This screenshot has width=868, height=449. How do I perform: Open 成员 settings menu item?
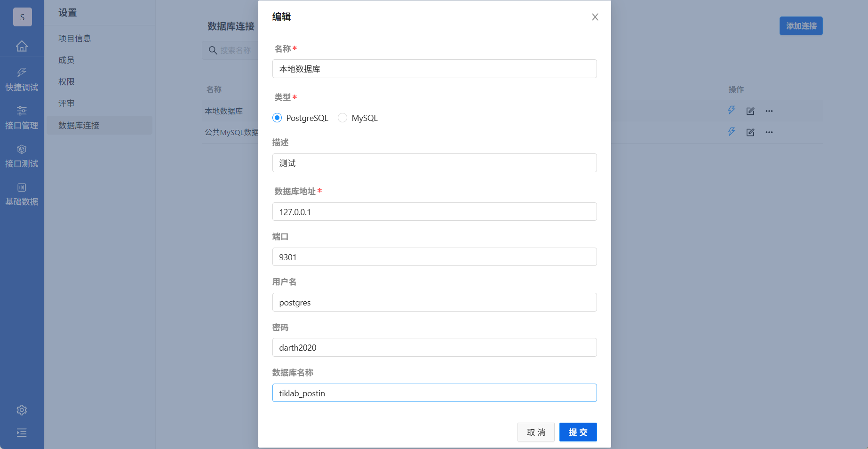pos(99,60)
